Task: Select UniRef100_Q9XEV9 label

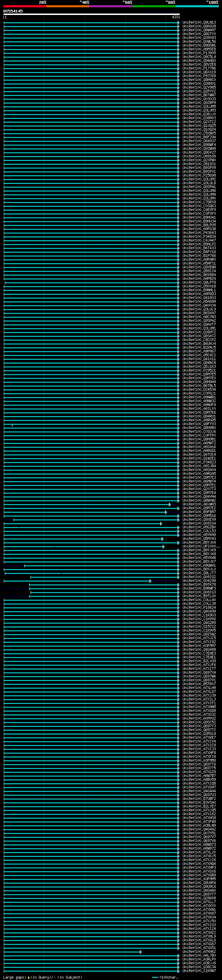Action: [199, 519]
